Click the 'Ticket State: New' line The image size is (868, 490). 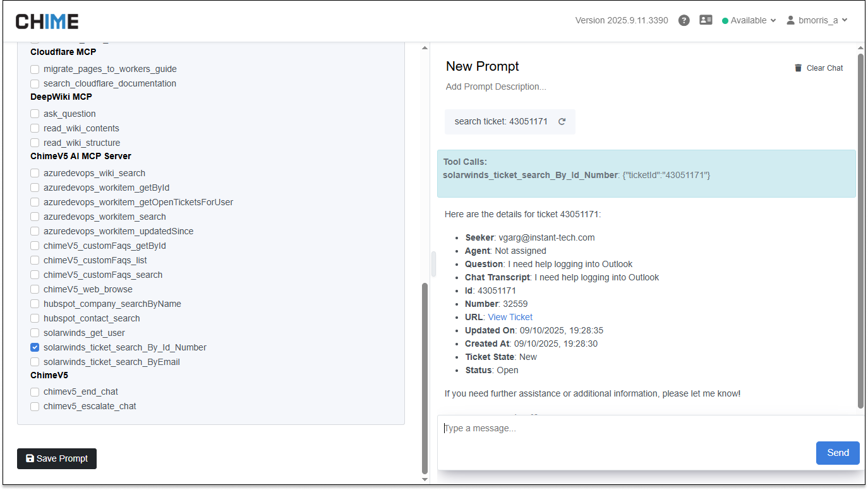point(501,357)
